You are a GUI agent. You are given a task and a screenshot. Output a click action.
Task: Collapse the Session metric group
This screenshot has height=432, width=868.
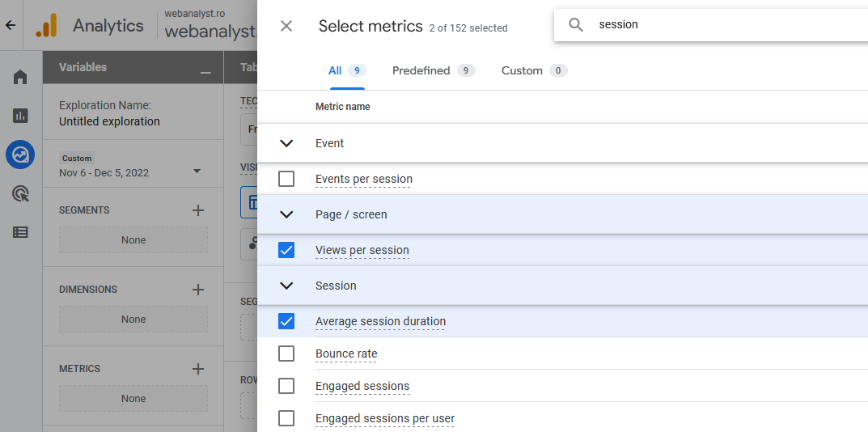click(286, 286)
